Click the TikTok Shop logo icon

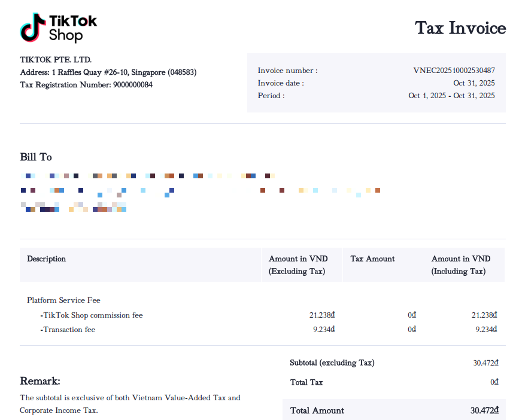point(33,28)
